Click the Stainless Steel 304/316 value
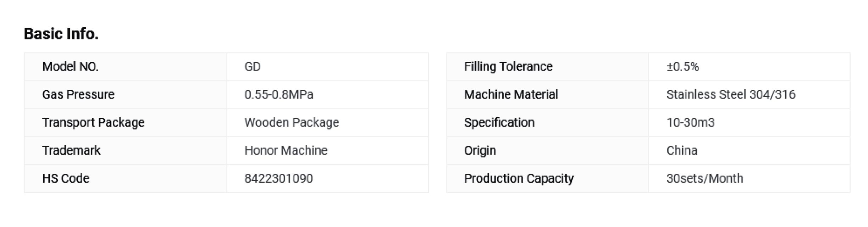Viewport: 868px width, 227px height. tap(731, 95)
